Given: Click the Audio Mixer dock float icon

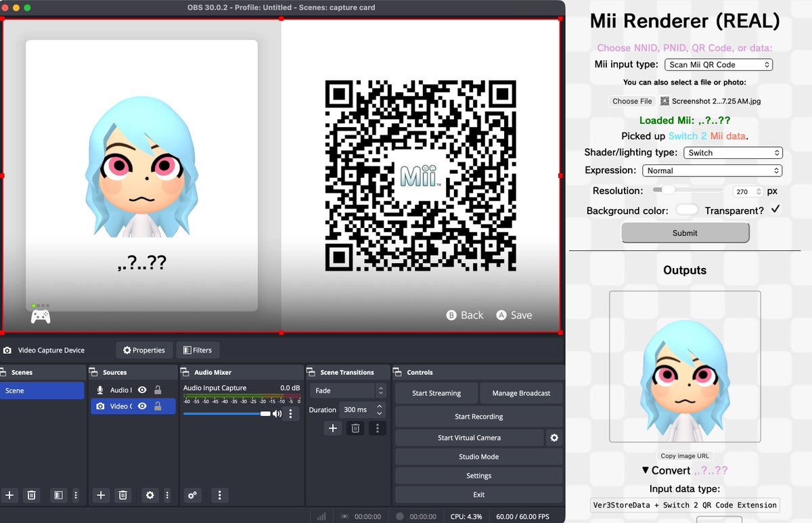Looking at the screenshot, I should (185, 372).
